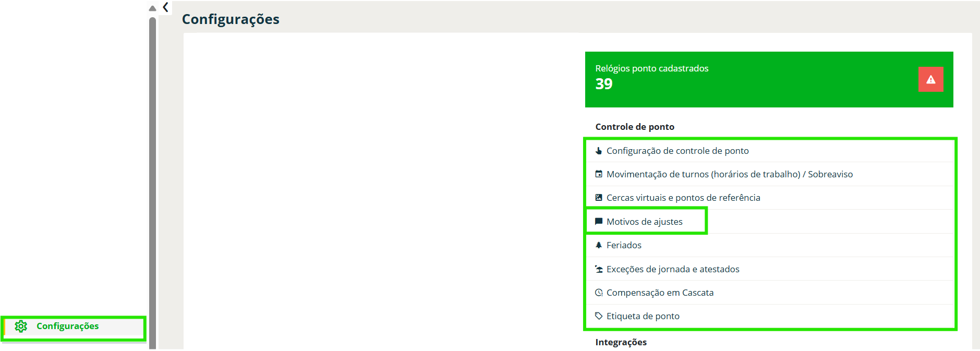Go to Cercas virtuais e pontos de referência
Viewport: 980px width, 351px height.
tap(683, 198)
